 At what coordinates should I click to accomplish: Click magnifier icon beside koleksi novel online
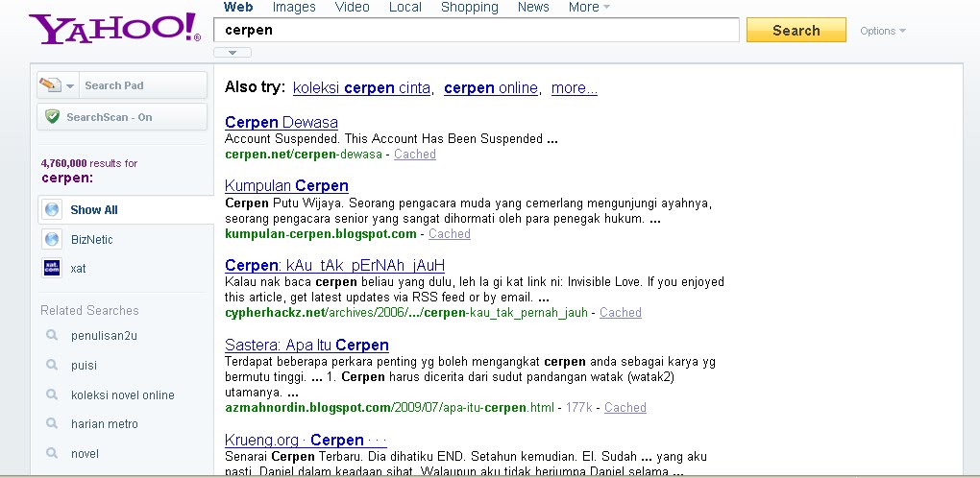52,394
